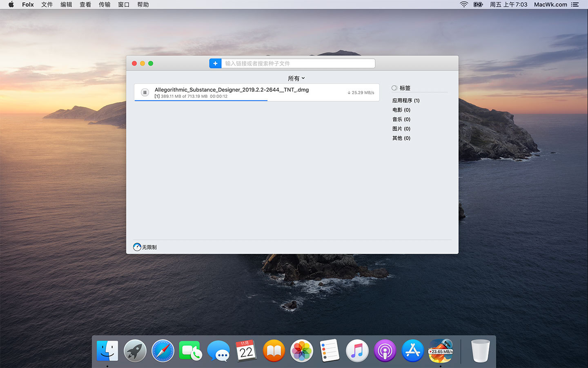
Task: Open the 传输 menu
Action: point(105,4)
